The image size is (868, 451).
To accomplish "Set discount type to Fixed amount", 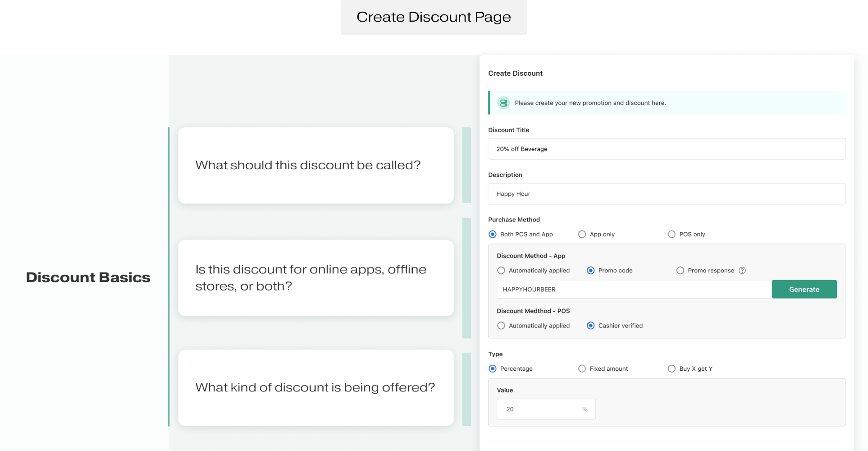I will click(582, 369).
